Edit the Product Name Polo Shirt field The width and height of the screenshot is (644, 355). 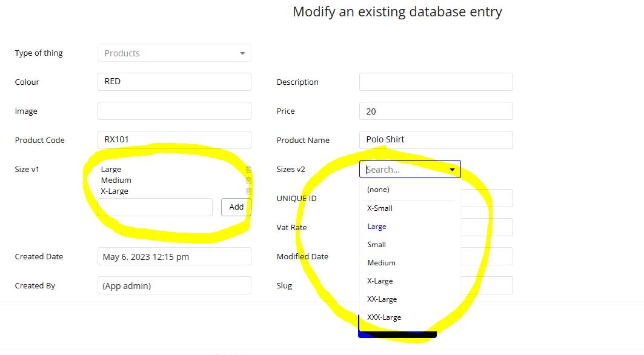(436, 140)
